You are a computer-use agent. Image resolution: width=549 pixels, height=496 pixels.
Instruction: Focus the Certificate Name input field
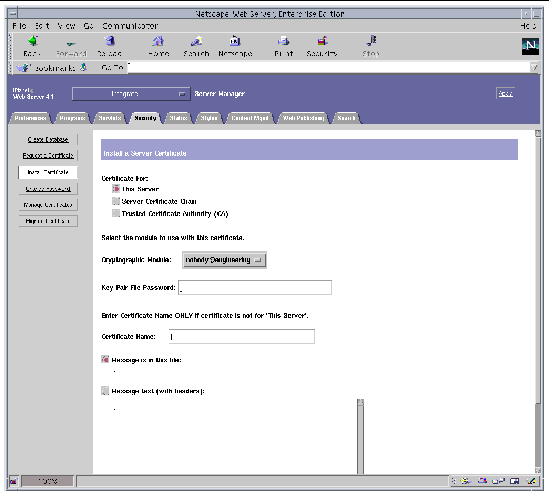[242, 336]
